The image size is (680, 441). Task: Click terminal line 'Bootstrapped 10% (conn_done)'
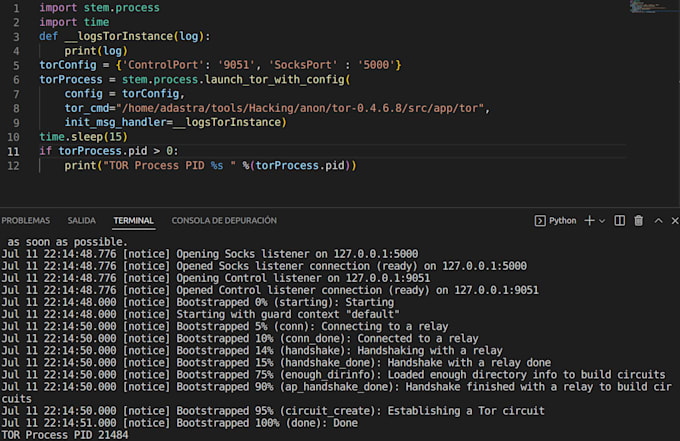point(240,339)
